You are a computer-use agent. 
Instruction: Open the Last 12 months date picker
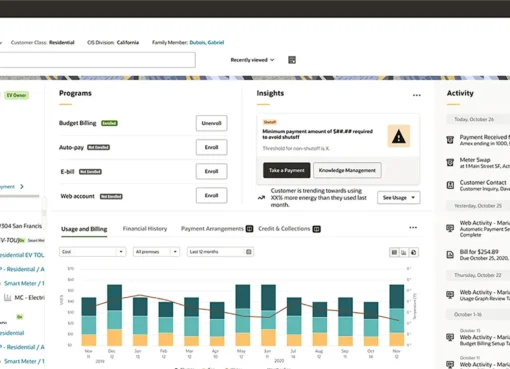(220, 252)
